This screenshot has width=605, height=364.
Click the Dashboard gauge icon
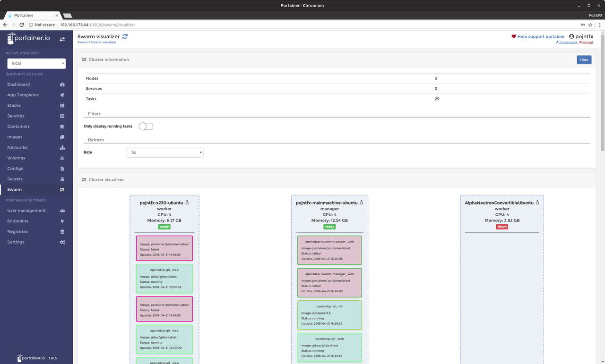click(x=62, y=85)
